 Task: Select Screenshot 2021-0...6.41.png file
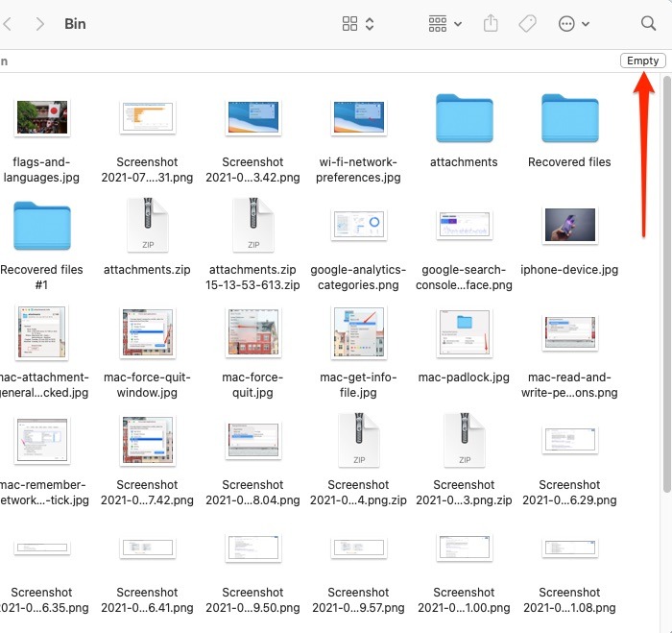click(148, 548)
